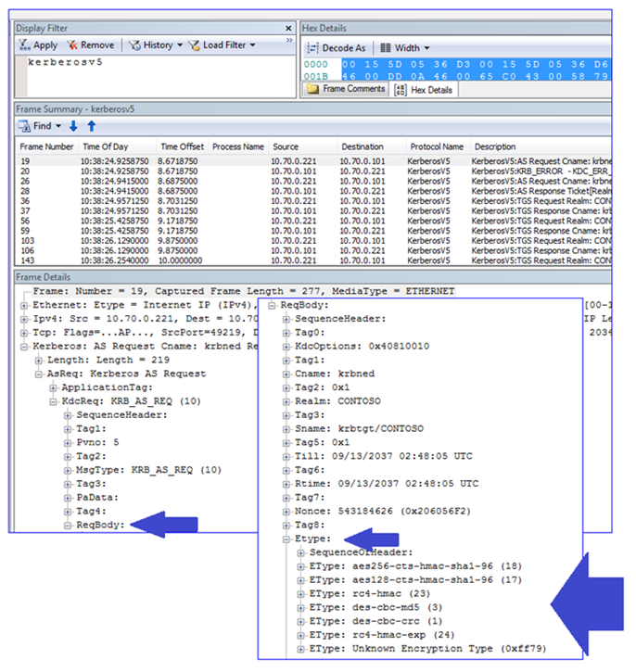636x672 pixels.
Task: Expand Cname: krbned node
Action: (286, 374)
